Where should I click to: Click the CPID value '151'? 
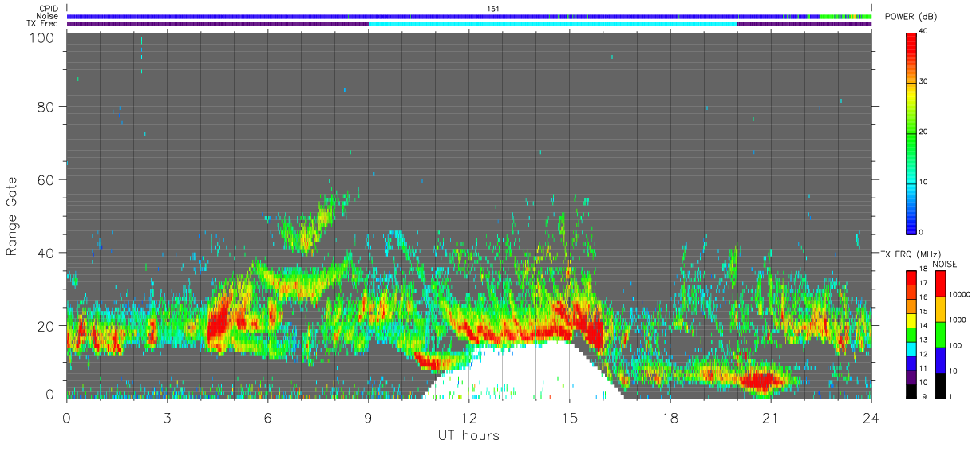coord(493,9)
